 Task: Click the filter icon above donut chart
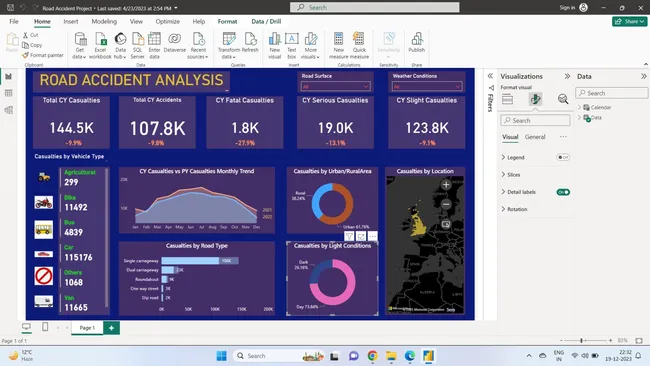[x=349, y=236]
